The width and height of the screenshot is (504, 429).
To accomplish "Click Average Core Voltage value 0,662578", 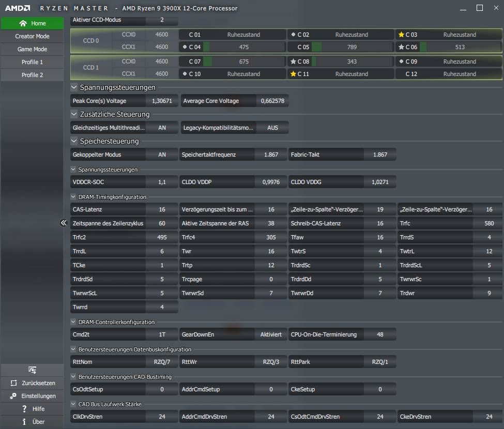I will [272, 101].
